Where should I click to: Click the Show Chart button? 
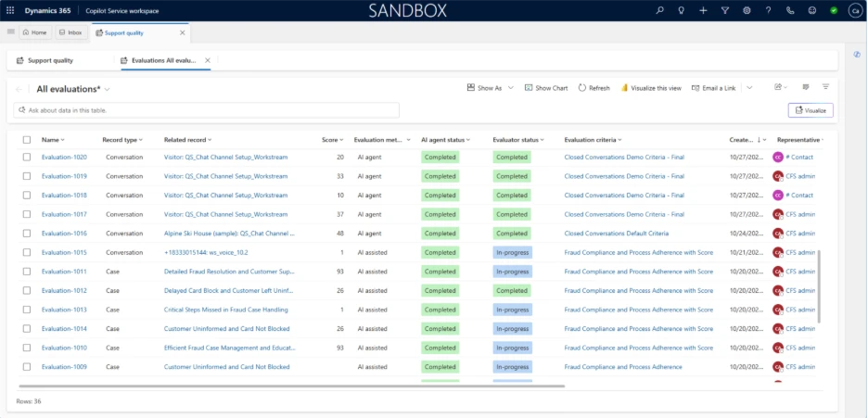click(x=545, y=88)
